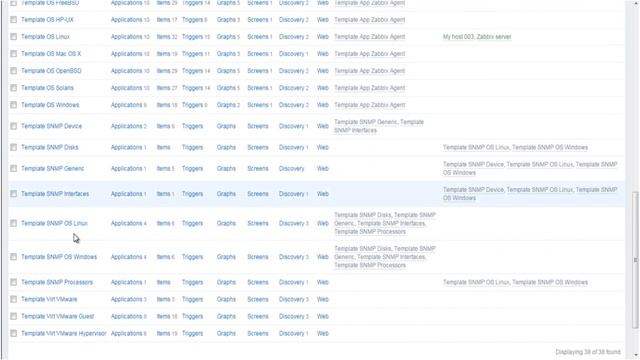Open Triggers for Template OS Mac OS X
Screen dimensions: 640x360
192,54
